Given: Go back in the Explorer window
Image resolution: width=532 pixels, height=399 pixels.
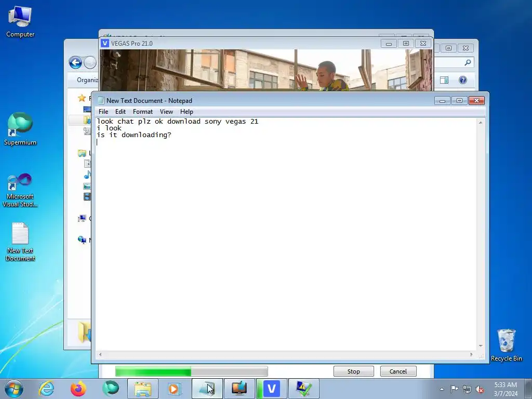Looking at the screenshot, I should pos(75,62).
